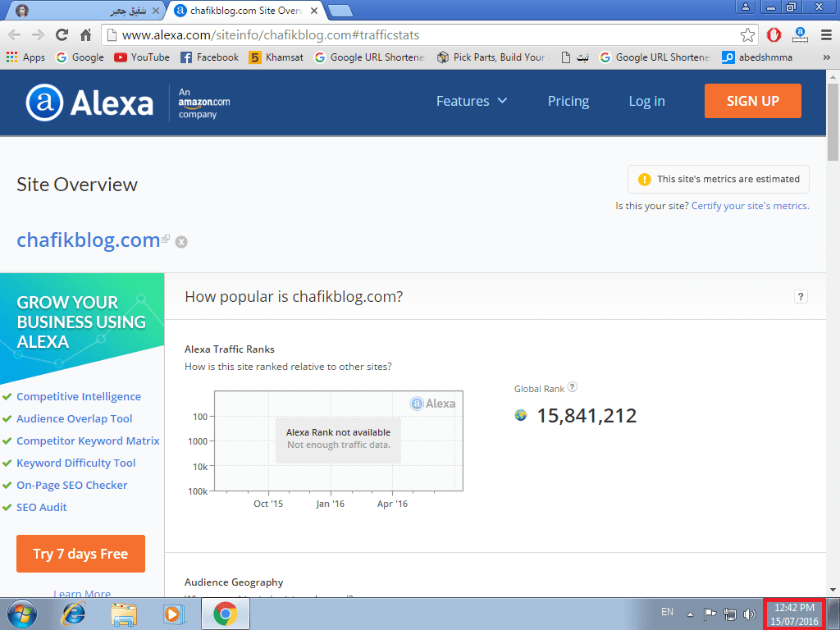Click Certify your site's metrics link
Screen dimensions: 840x630
pyautogui.click(x=750, y=206)
